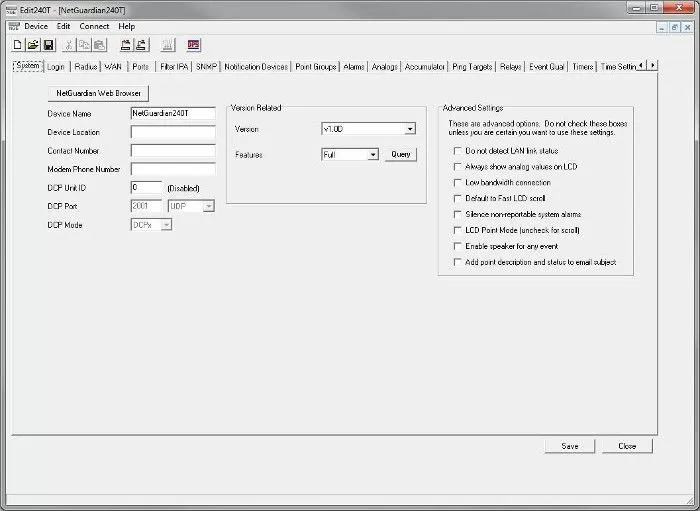Enable Do not detect LAN link status
This screenshot has height=511, width=700.
tap(457, 151)
